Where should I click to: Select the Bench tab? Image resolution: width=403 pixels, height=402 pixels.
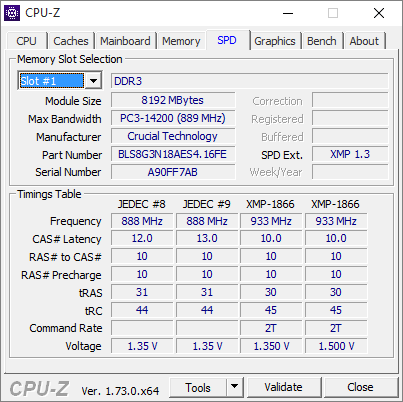tap(322, 41)
